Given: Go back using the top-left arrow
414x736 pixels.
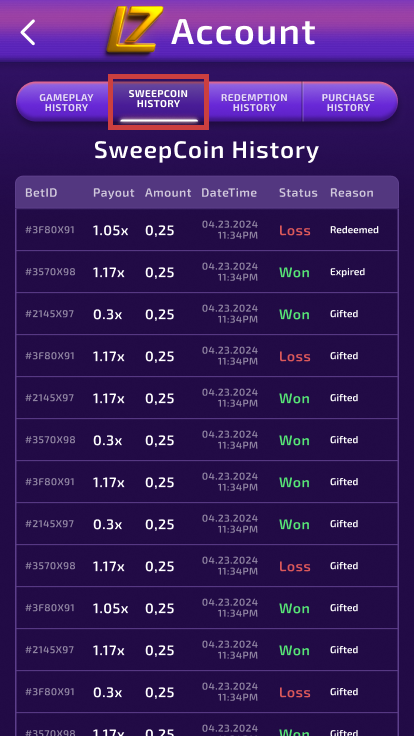Looking at the screenshot, I should pos(28,32).
